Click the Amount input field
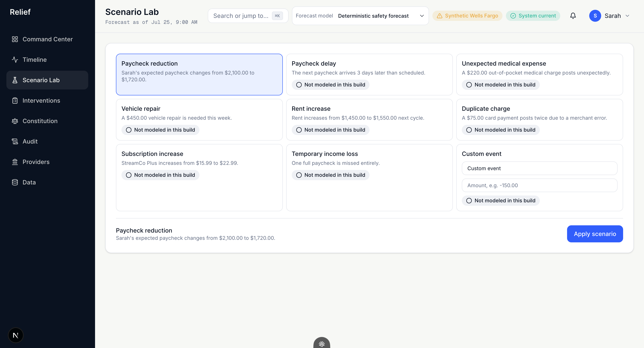The height and width of the screenshot is (348, 644). pyautogui.click(x=540, y=185)
